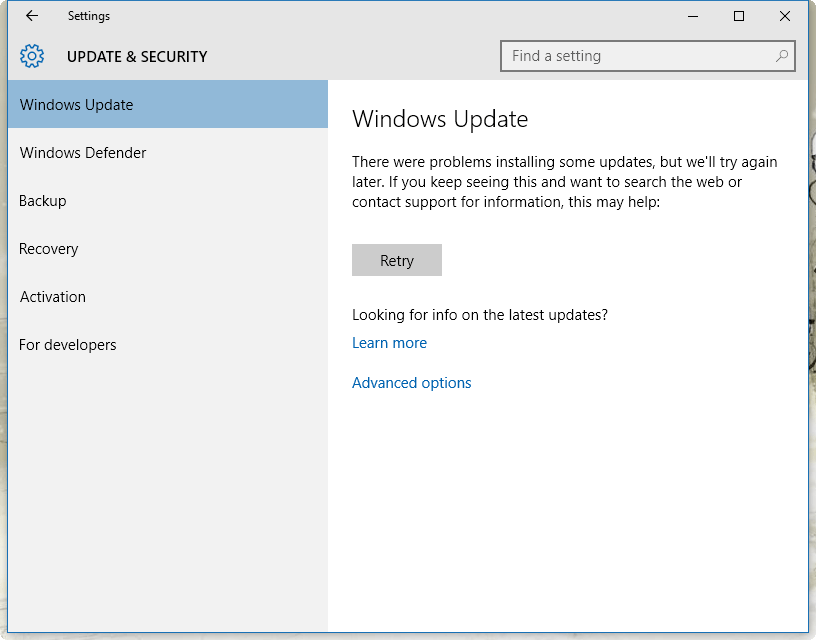Open the Backup section
Image resolution: width=816 pixels, height=640 pixels.
pyautogui.click(x=168, y=200)
